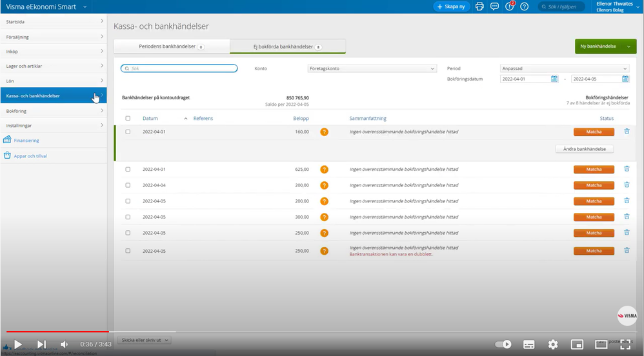This screenshot has height=356, width=644.
Task: Click the Ändra bankhändelse button
Action: tap(584, 148)
